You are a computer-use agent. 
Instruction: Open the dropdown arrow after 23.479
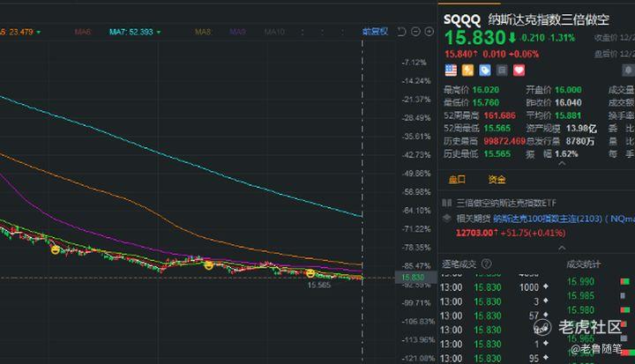tap(39, 32)
